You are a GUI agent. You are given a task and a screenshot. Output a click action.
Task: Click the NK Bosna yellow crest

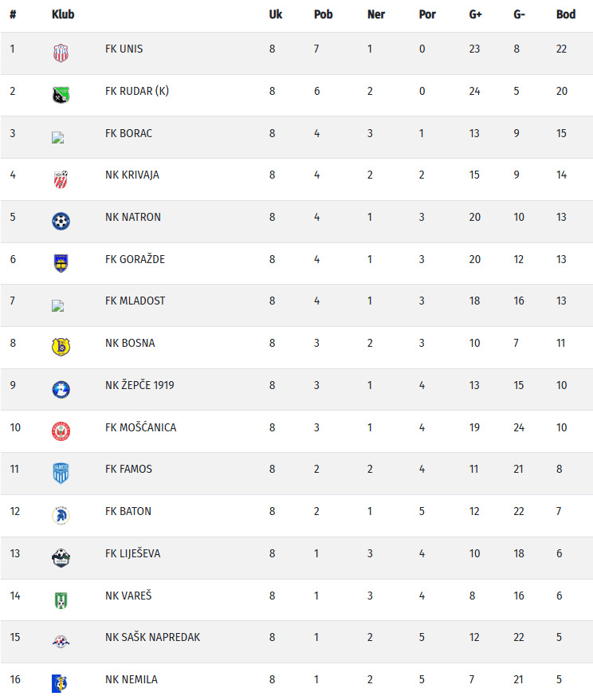[x=61, y=347]
